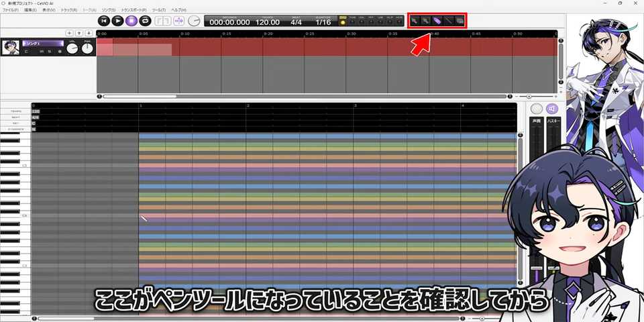Click the purple arrows auto-scroll icon
The height and width of the screenshot is (322, 644).
point(178,21)
